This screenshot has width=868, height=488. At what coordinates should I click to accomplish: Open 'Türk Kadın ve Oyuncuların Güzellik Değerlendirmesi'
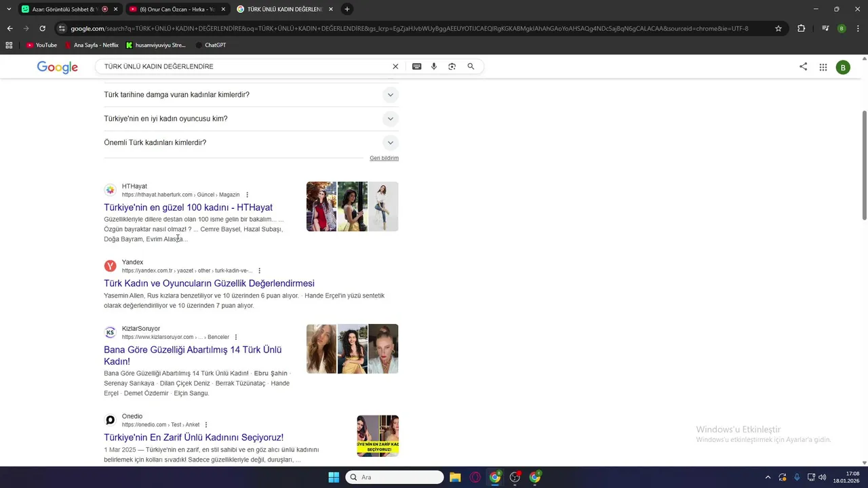209,284
